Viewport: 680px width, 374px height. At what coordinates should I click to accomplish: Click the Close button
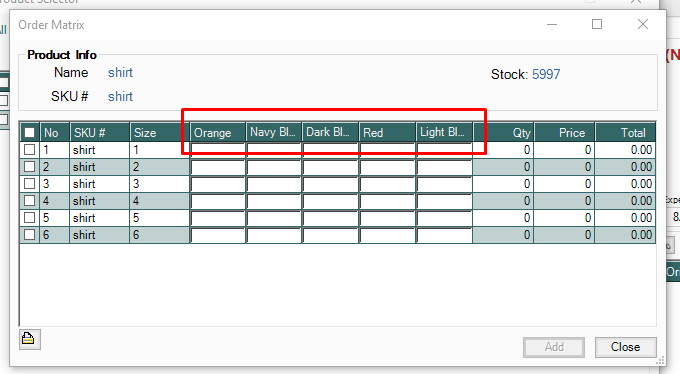(625, 347)
